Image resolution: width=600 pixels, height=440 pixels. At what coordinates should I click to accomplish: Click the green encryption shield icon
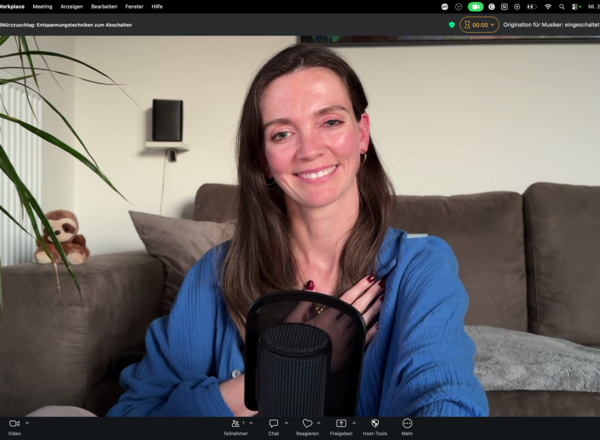452,25
